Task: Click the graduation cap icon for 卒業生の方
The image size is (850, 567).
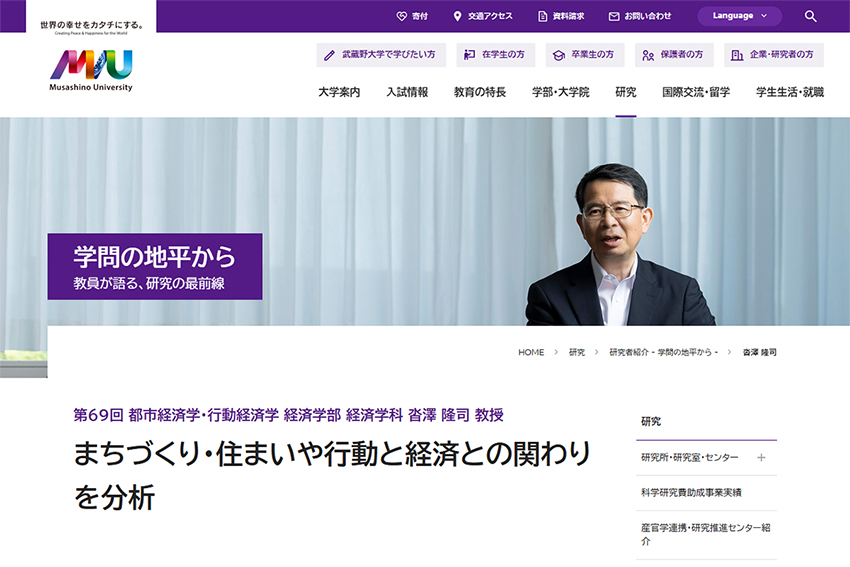Action: (x=558, y=55)
